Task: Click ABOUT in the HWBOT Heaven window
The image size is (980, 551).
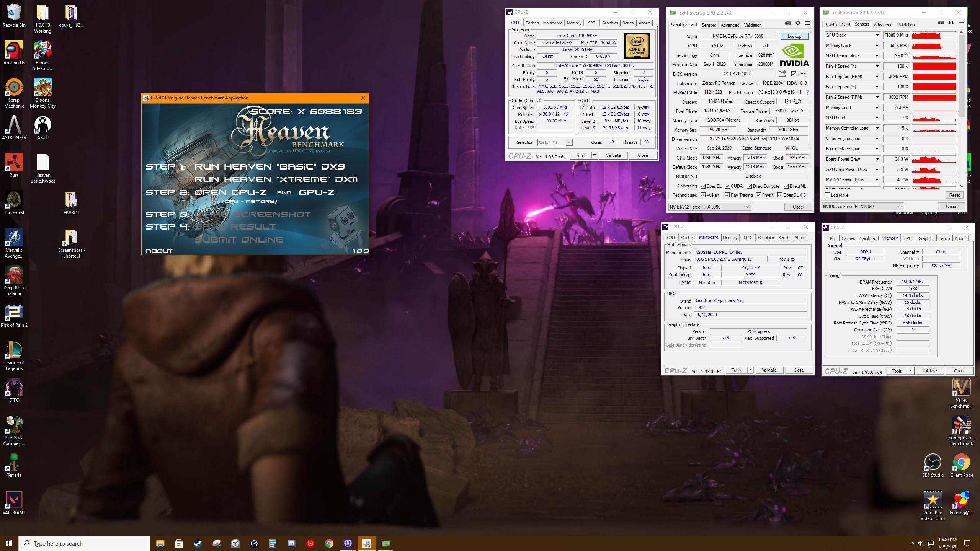Action: point(159,251)
